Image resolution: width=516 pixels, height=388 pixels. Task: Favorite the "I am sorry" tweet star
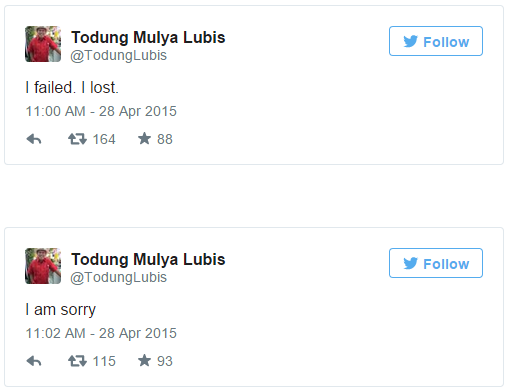(x=144, y=360)
